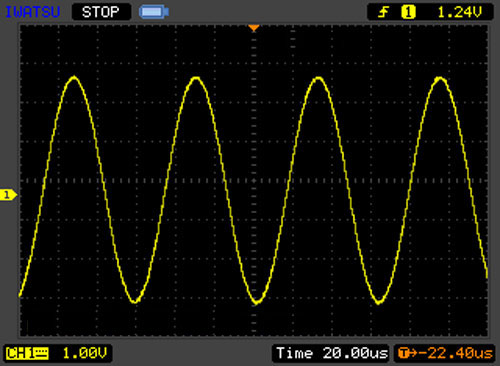Click the 1.00V vertical scale readout

coord(85,353)
